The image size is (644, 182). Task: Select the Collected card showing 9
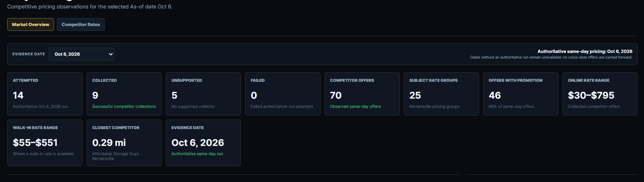click(x=124, y=94)
